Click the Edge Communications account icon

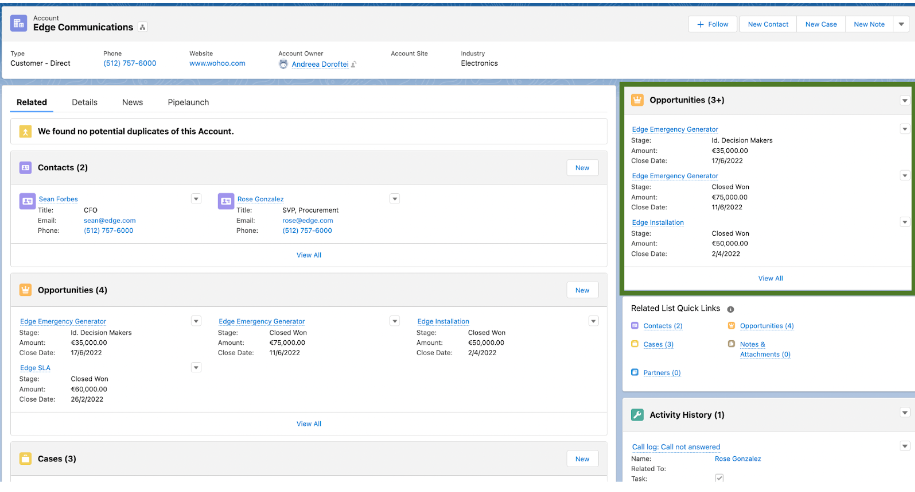point(19,23)
